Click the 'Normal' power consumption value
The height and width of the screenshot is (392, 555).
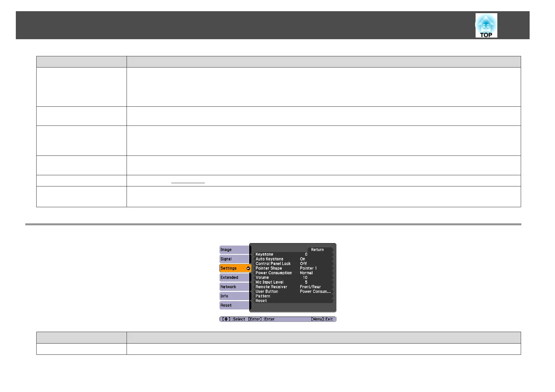pyautogui.click(x=306, y=273)
